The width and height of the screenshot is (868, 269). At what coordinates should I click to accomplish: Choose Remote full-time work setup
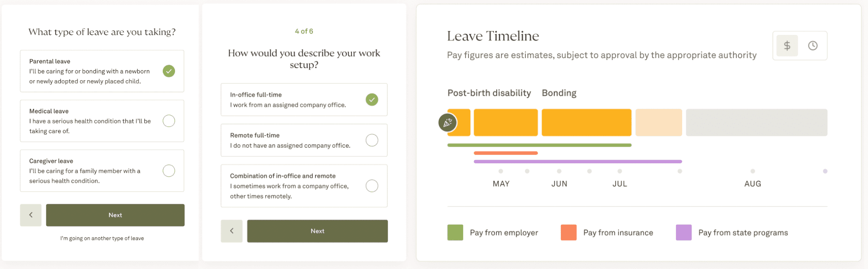[x=372, y=140]
